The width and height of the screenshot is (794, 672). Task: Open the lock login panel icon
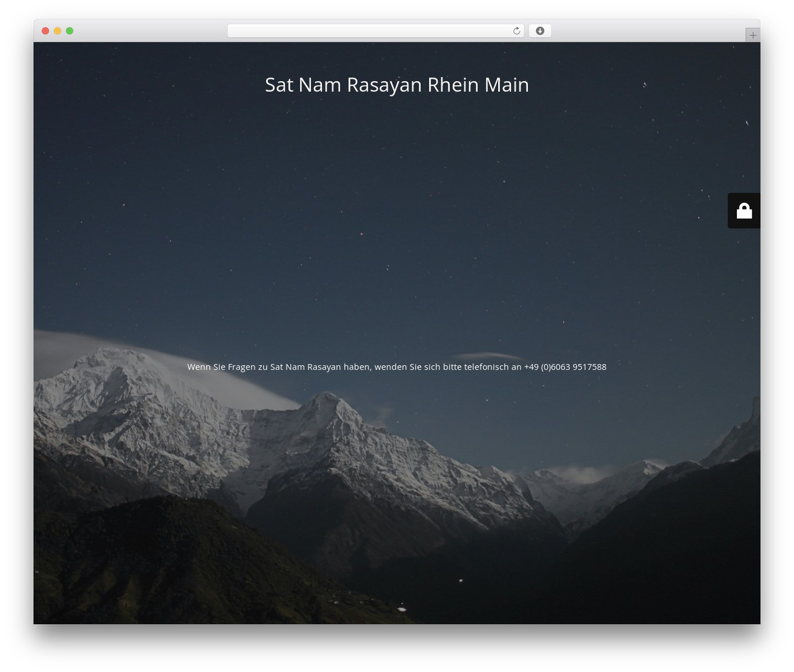(x=744, y=211)
